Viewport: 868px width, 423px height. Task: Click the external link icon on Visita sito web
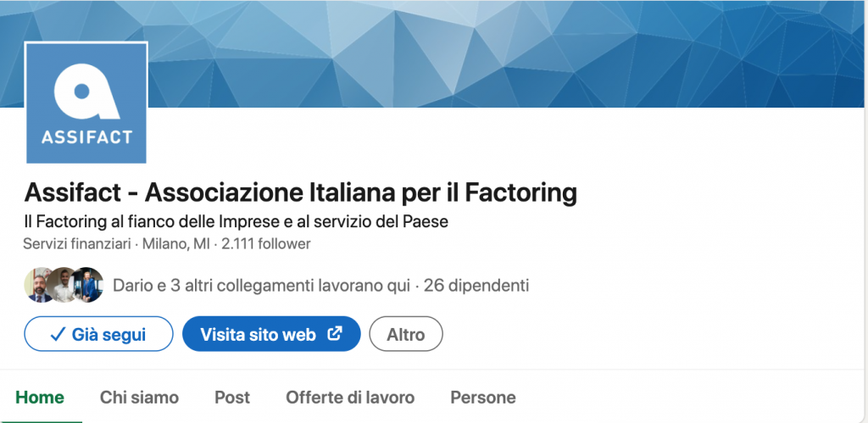[x=335, y=333]
